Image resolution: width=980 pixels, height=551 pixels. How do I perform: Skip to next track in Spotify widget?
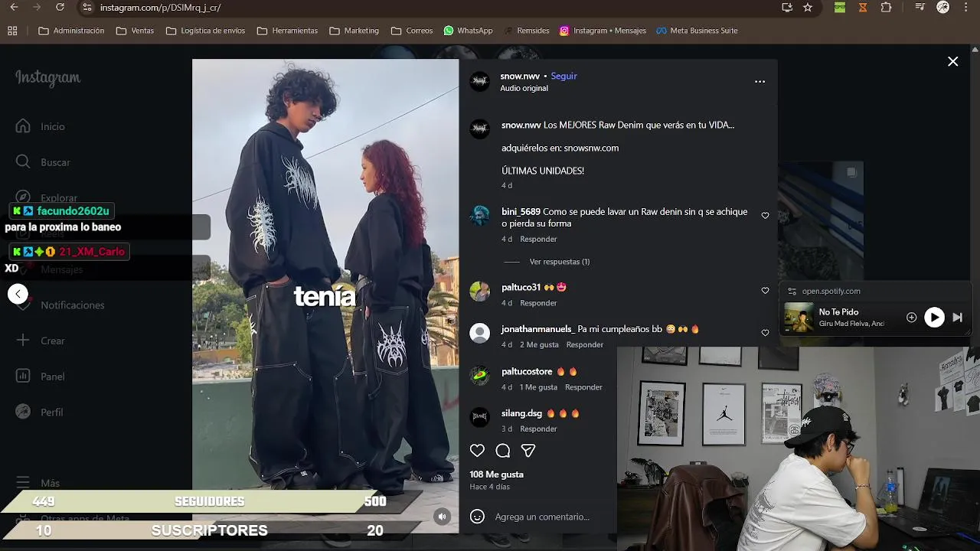click(x=957, y=317)
